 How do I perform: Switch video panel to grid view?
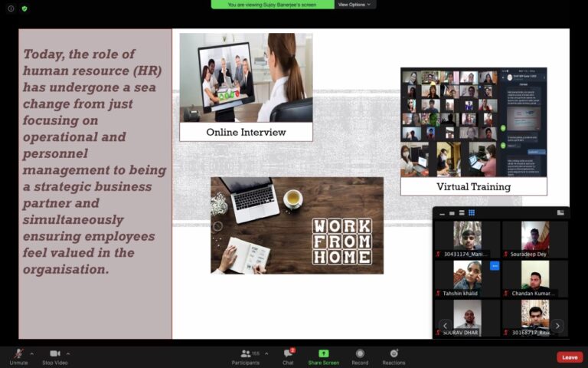click(x=472, y=212)
